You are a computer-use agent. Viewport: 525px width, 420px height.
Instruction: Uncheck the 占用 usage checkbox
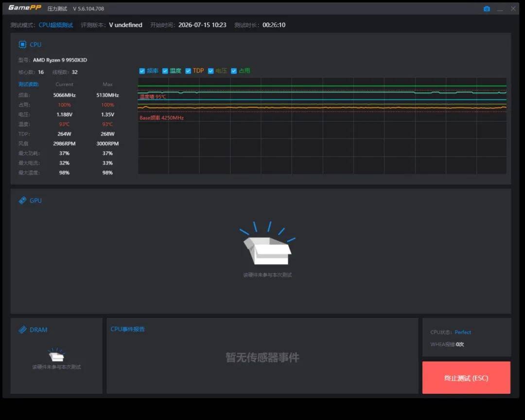tap(234, 71)
